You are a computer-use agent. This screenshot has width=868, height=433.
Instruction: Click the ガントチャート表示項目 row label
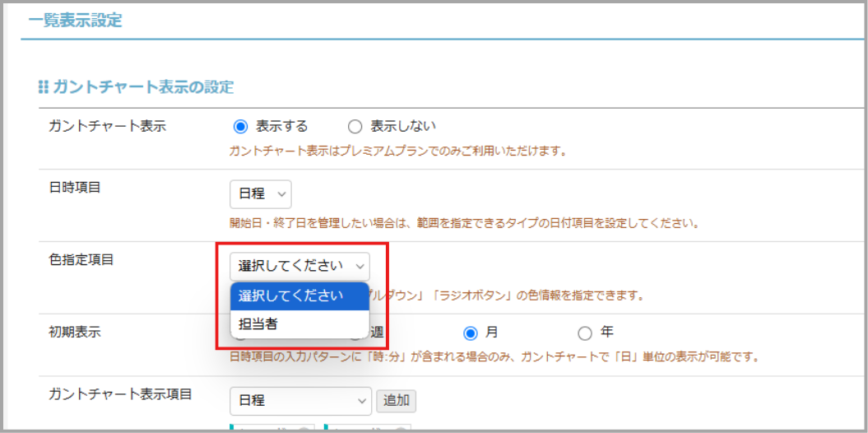point(120,393)
